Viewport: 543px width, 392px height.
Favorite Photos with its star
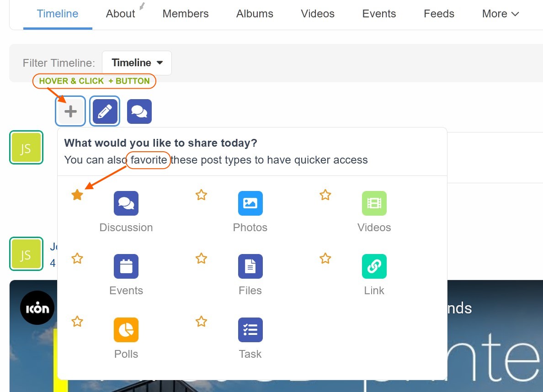pos(201,195)
